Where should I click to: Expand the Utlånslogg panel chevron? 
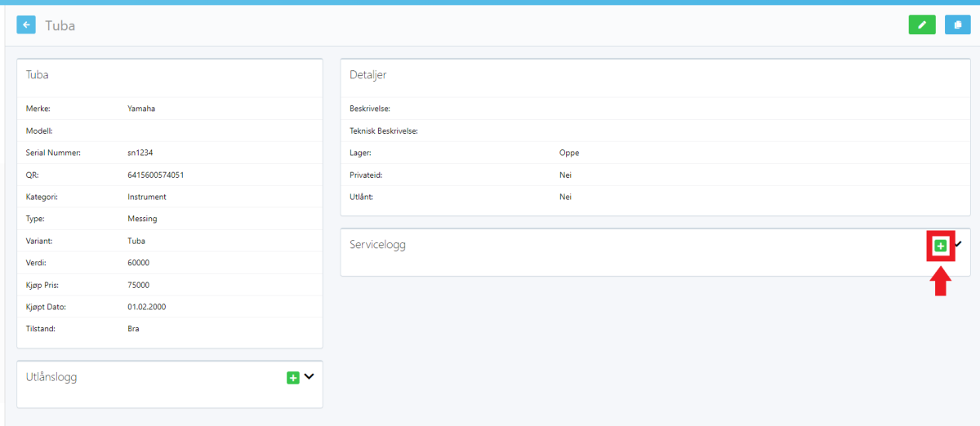pyautogui.click(x=309, y=377)
